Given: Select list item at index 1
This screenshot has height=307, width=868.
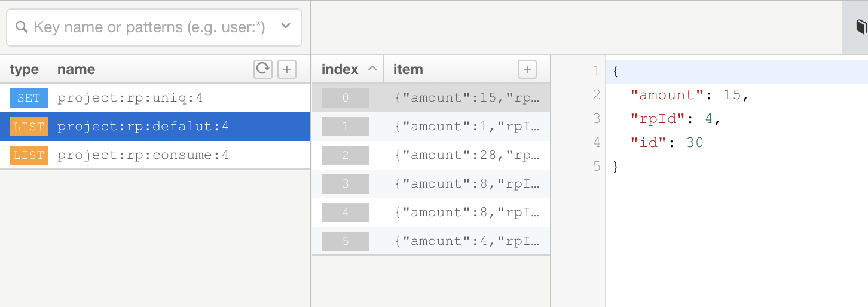Looking at the screenshot, I should [x=466, y=127].
